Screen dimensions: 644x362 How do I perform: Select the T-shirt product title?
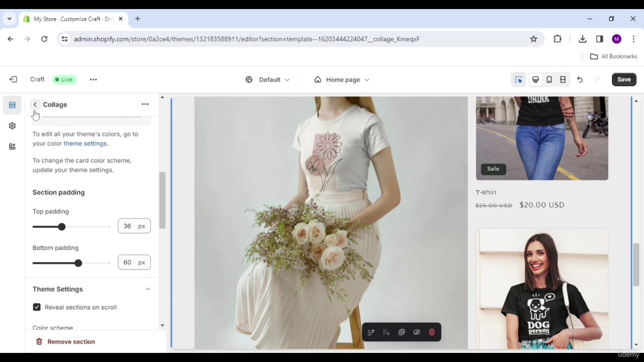[x=486, y=192]
